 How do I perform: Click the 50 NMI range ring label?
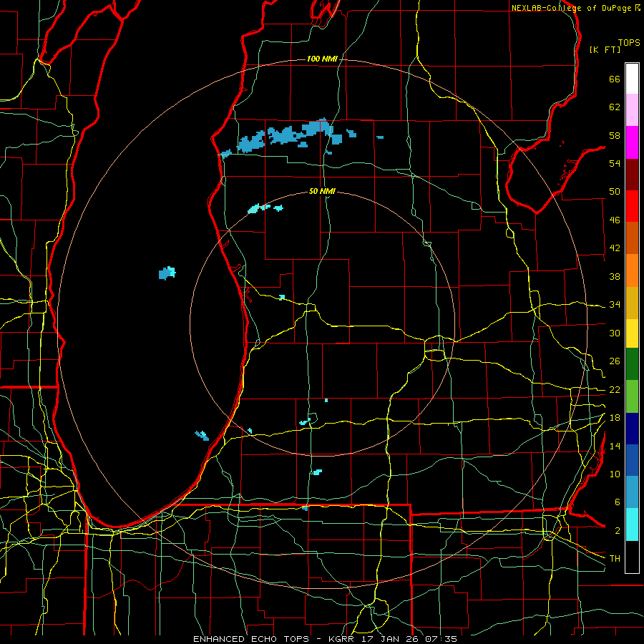[x=322, y=191]
